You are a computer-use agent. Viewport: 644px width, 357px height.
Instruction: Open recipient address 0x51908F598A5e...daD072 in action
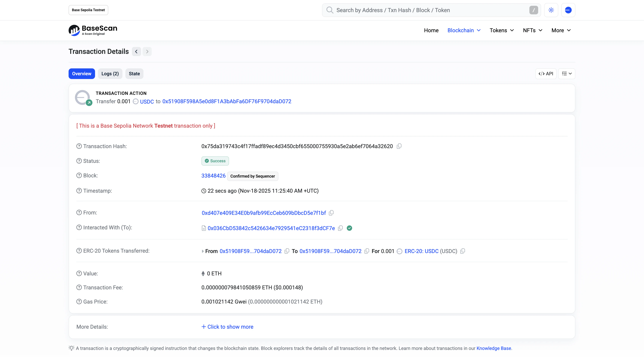(x=227, y=101)
